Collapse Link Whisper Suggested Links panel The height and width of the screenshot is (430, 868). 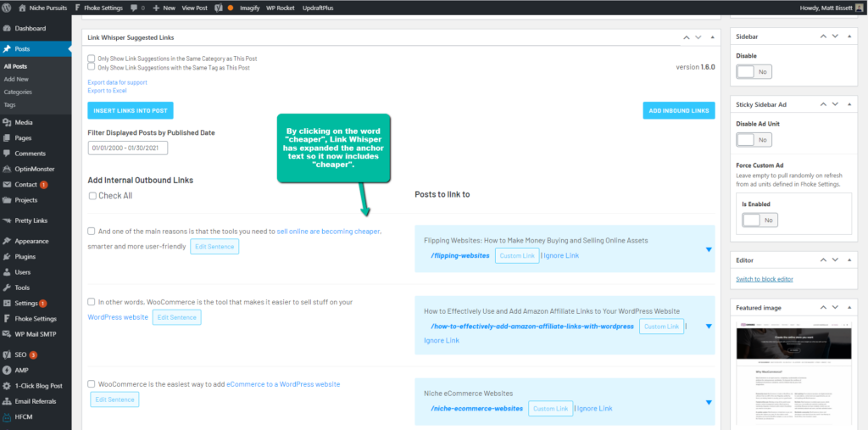tap(712, 37)
